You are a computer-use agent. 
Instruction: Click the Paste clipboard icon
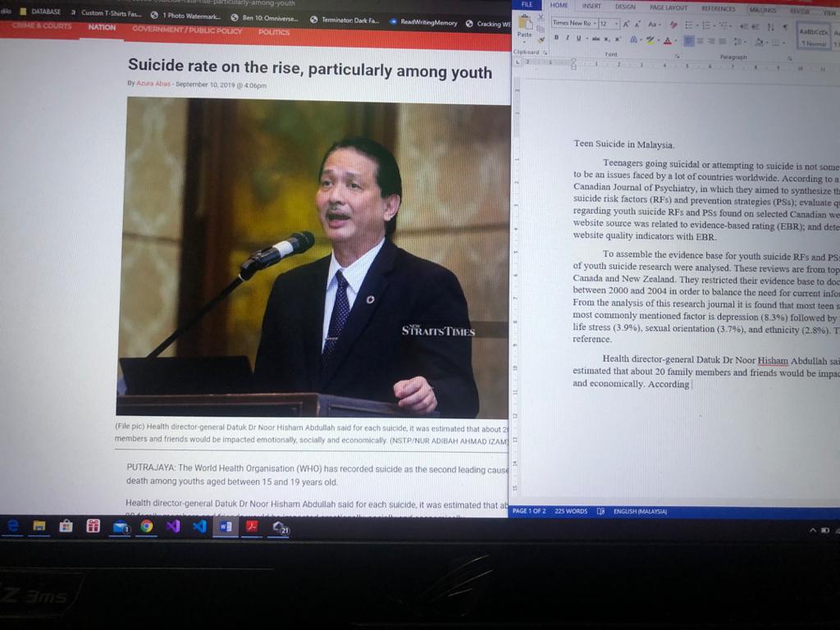tap(524, 28)
